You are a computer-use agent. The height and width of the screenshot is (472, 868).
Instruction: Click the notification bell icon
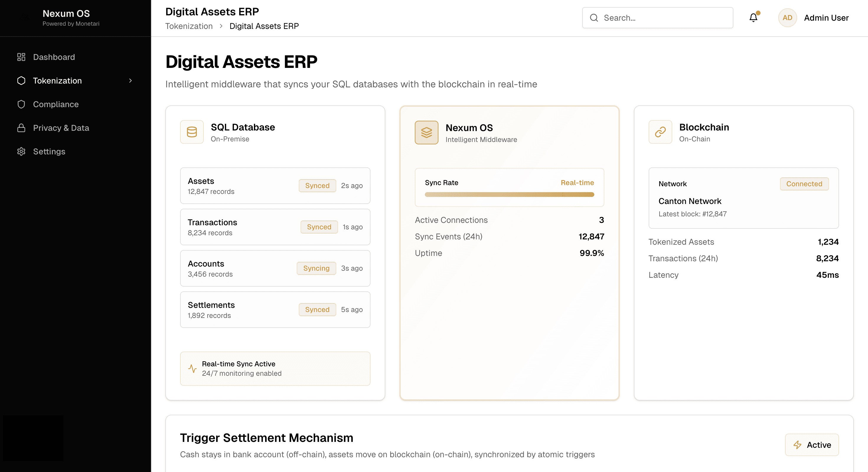point(753,17)
